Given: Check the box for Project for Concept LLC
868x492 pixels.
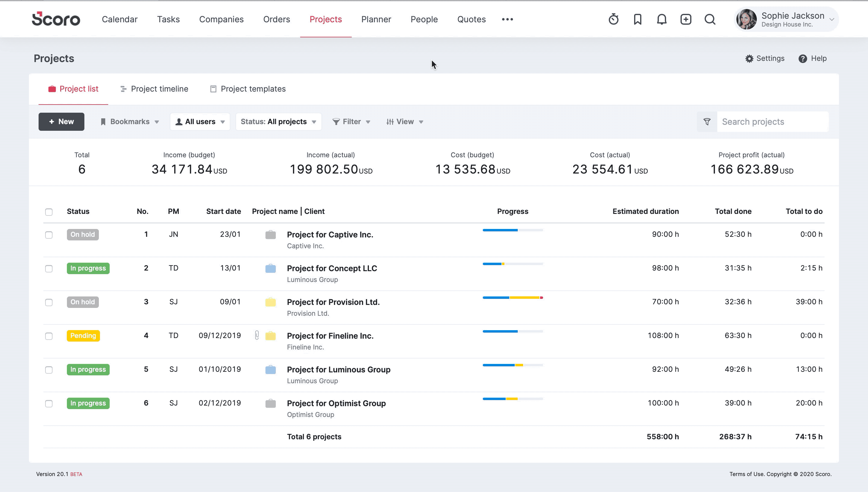Looking at the screenshot, I should [x=49, y=269].
